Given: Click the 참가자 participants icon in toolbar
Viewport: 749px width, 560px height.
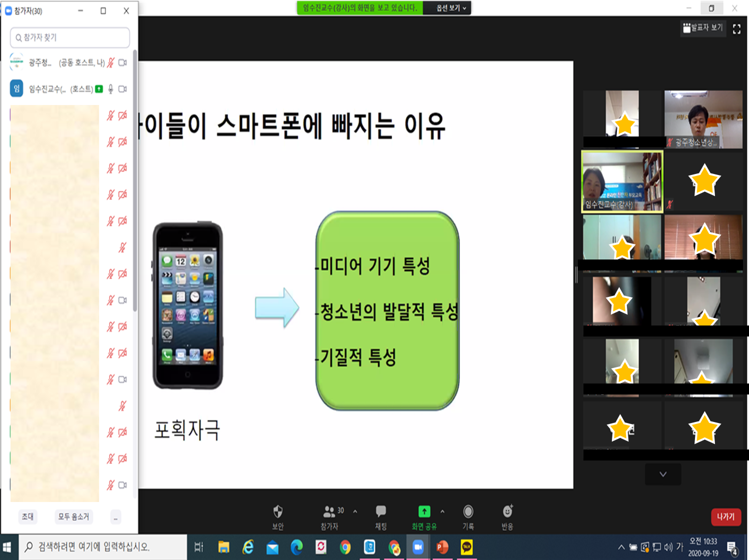Looking at the screenshot, I should (x=329, y=512).
